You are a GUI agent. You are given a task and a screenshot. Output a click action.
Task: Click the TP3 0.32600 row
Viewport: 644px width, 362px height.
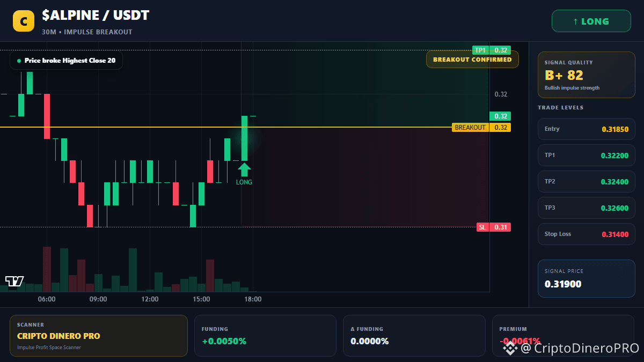(x=586, y=208)
